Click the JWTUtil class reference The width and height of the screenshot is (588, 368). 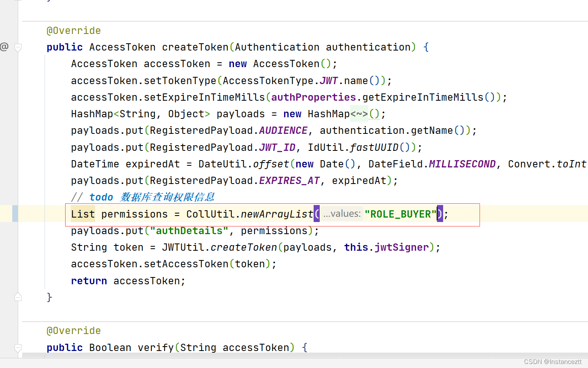pyautogui.click(x=183, y=247)
